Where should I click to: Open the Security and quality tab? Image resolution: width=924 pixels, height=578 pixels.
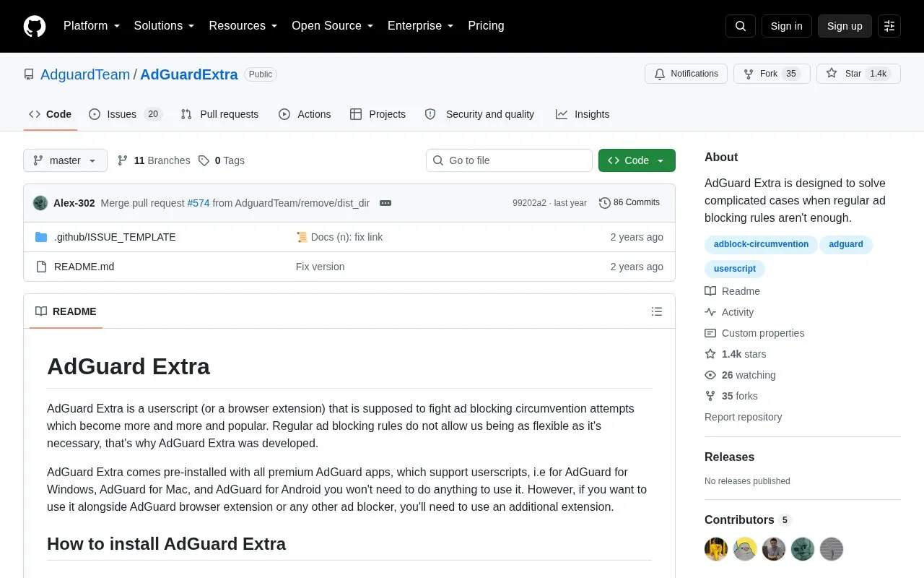pos(479,114)
